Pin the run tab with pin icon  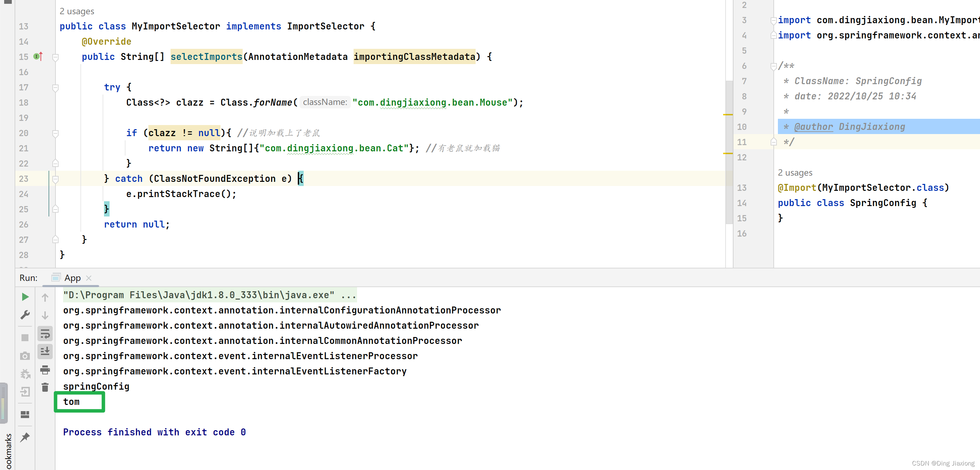coord(25,437)
